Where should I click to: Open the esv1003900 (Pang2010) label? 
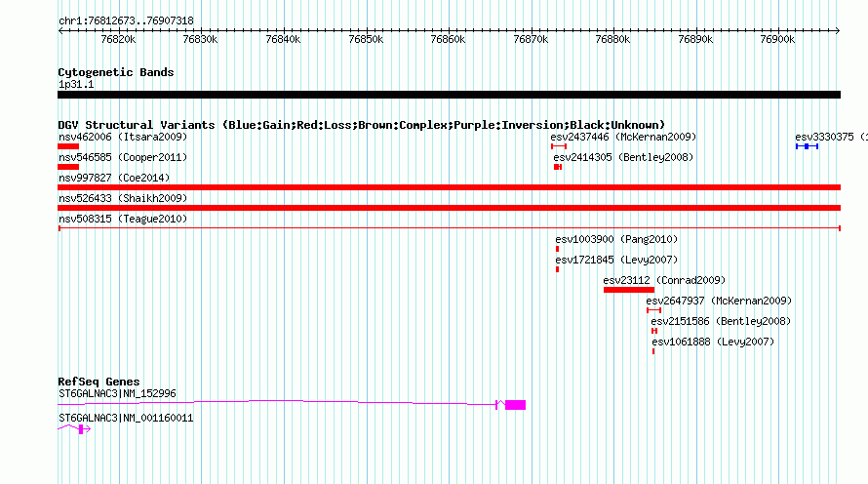click(616, 239)
